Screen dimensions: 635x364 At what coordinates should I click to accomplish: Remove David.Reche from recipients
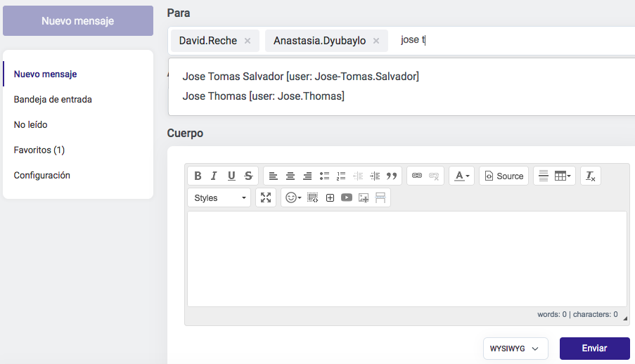click(x=248, y=41)
